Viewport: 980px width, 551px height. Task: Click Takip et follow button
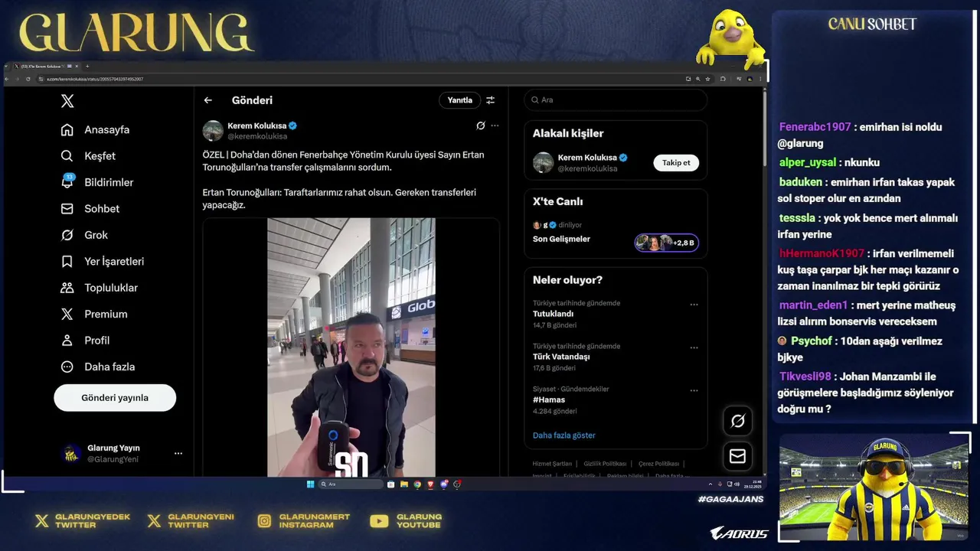coord(676,163)
